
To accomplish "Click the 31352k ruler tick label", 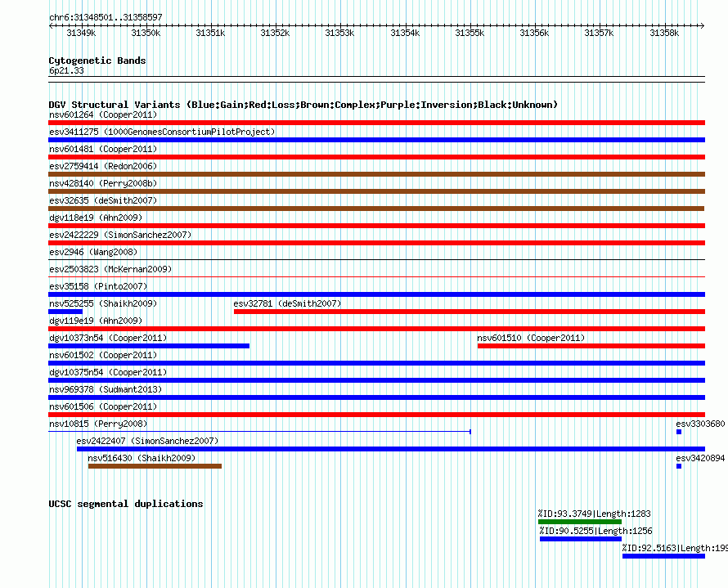I will click(275, 33).
